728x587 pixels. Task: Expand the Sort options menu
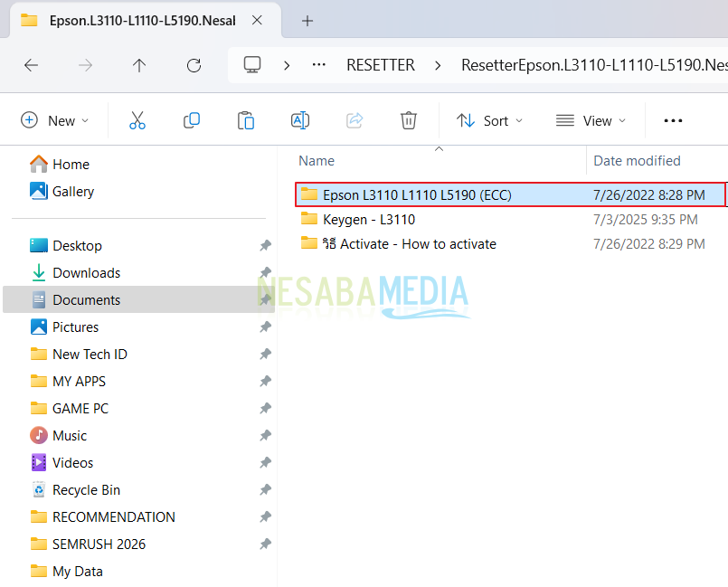489,120
